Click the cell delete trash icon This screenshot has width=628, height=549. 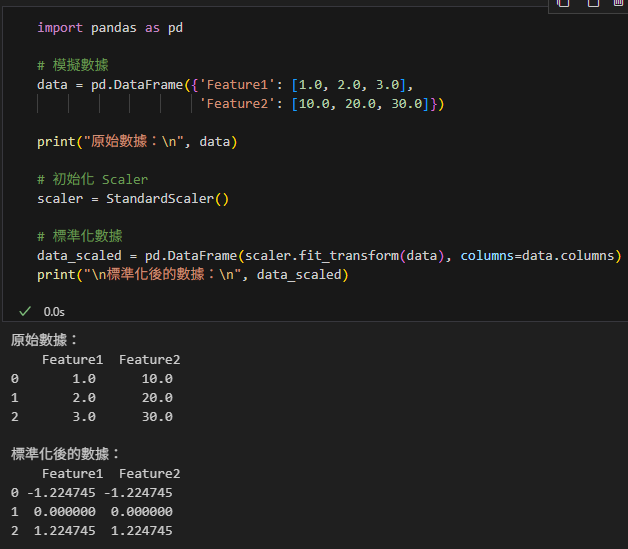(619, 3)
